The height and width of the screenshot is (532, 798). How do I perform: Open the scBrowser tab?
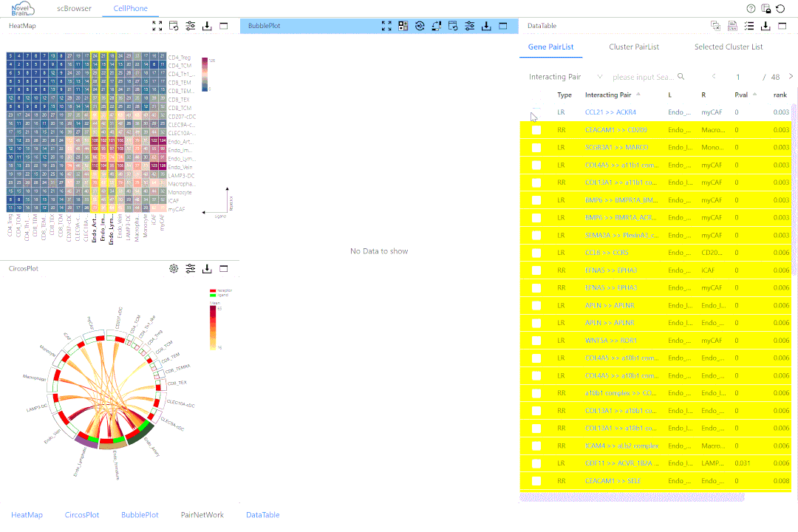[74, 9]
